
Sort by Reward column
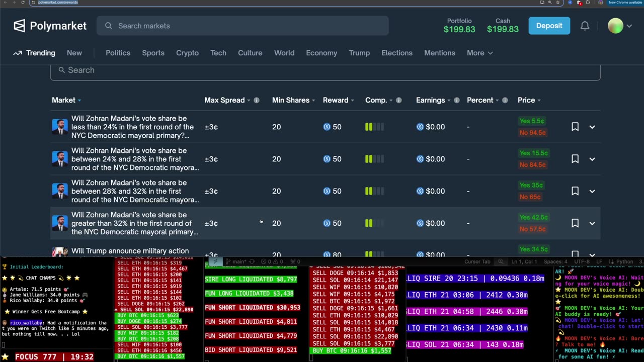[x=339, y=100]
